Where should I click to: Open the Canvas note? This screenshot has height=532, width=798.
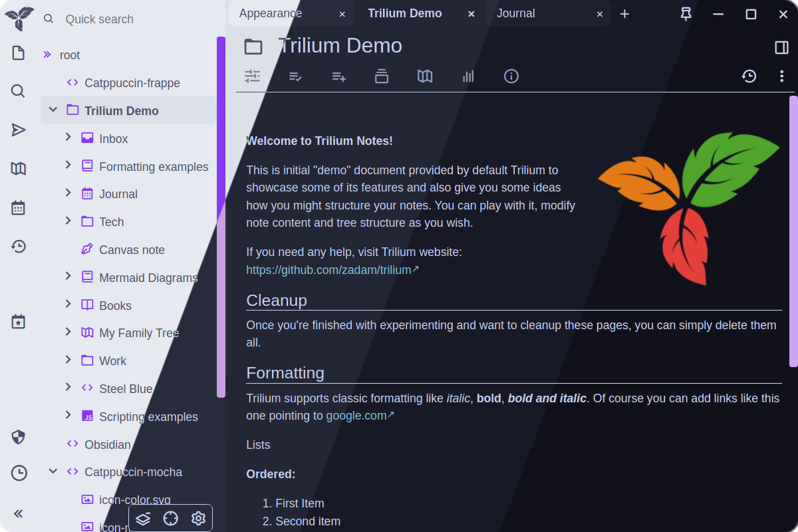[132, 250]
